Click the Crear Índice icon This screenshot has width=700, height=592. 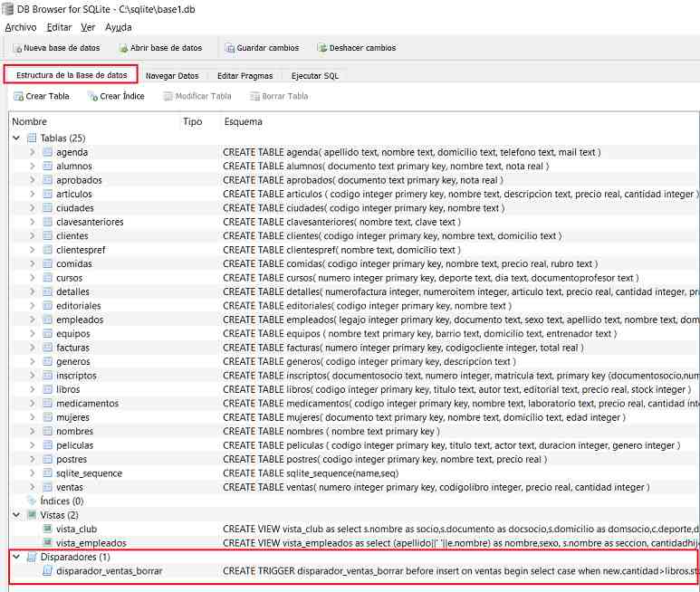click(x=93, y=96)
